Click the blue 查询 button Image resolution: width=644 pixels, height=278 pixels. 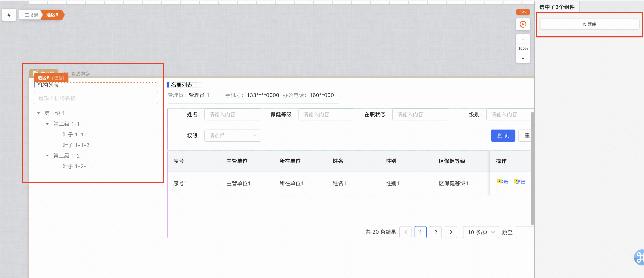(503, 136)
